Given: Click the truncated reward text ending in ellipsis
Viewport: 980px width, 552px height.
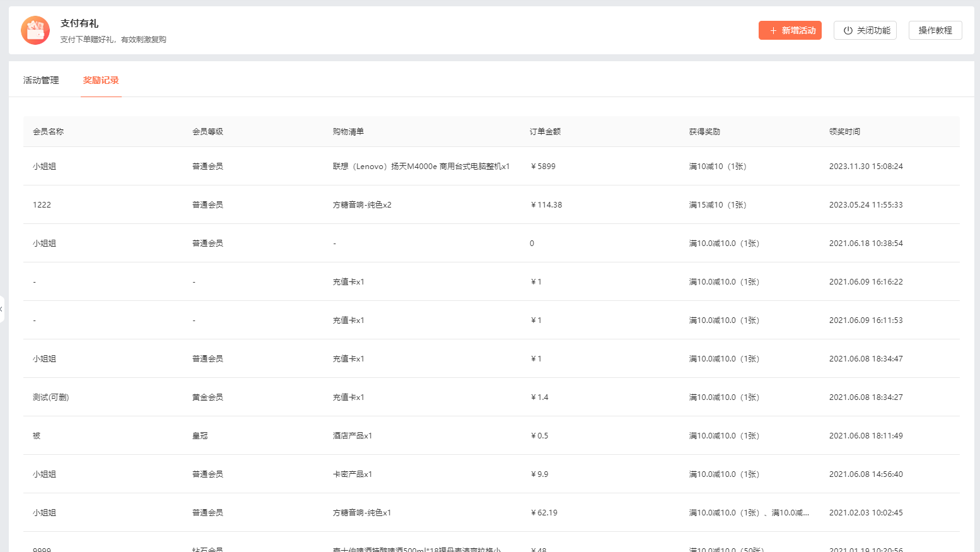Looking at the screenshot, I should click(x=749, y=513).
